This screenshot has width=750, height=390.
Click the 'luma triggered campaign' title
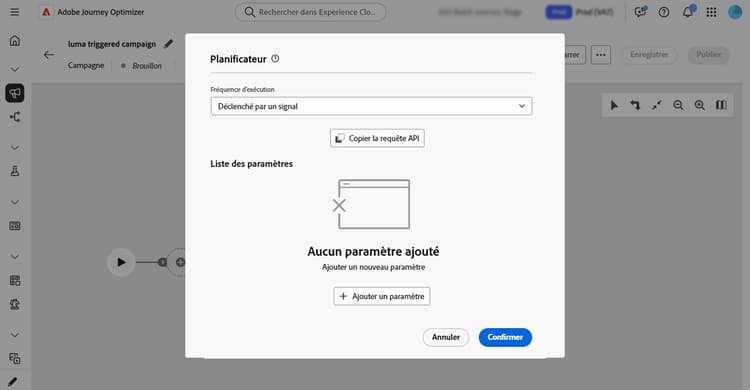coord(112,44)
